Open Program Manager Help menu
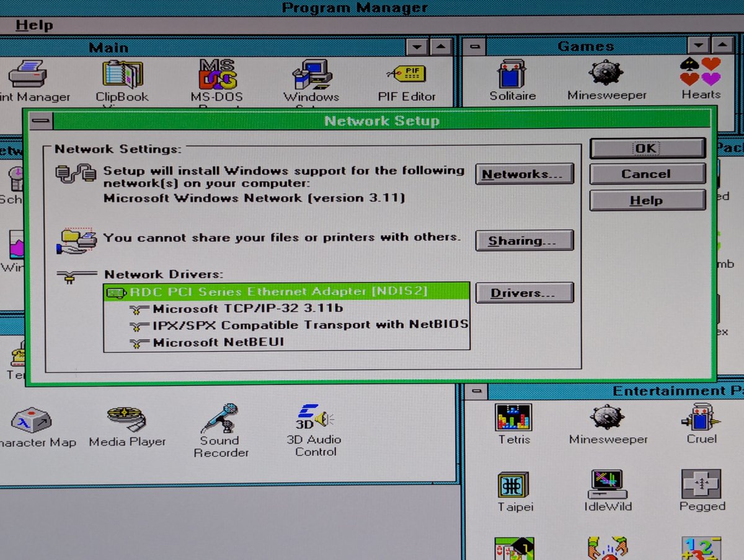The height and width of the screenshot is (560, 744). point(34,25)
